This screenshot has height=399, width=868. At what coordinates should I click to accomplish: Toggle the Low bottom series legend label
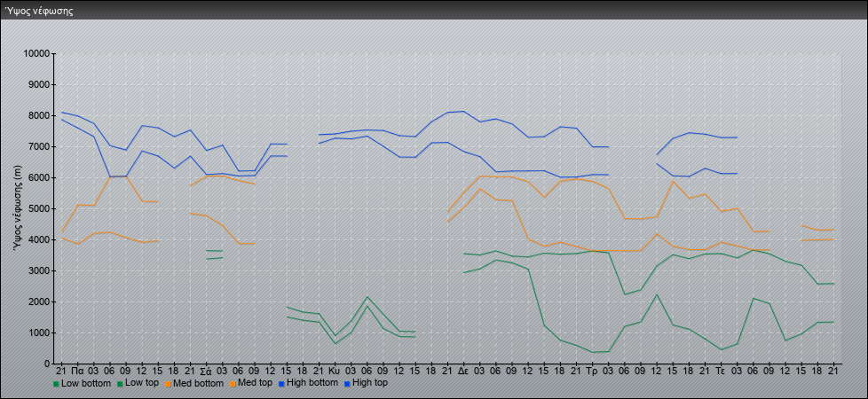pos(86,383)
